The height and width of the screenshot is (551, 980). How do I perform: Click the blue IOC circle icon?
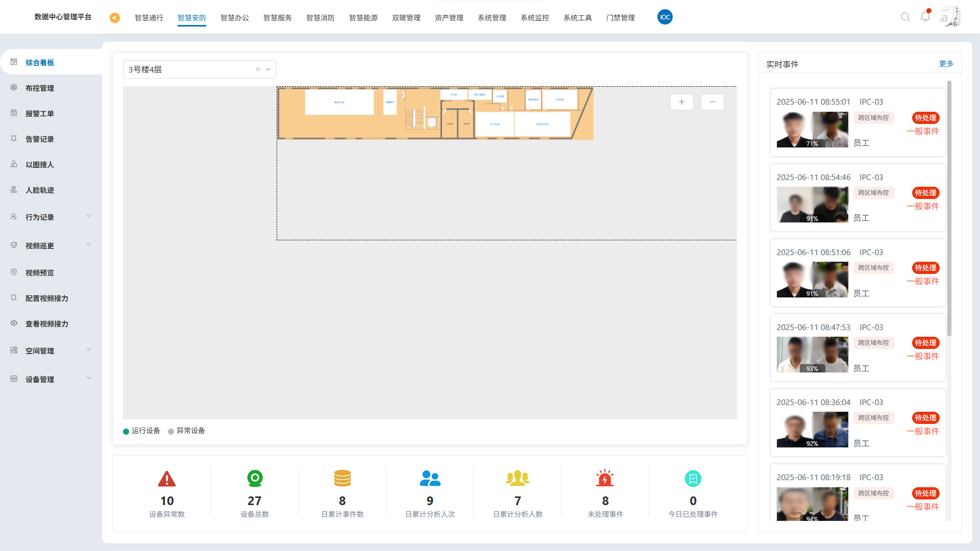[665, 17]
